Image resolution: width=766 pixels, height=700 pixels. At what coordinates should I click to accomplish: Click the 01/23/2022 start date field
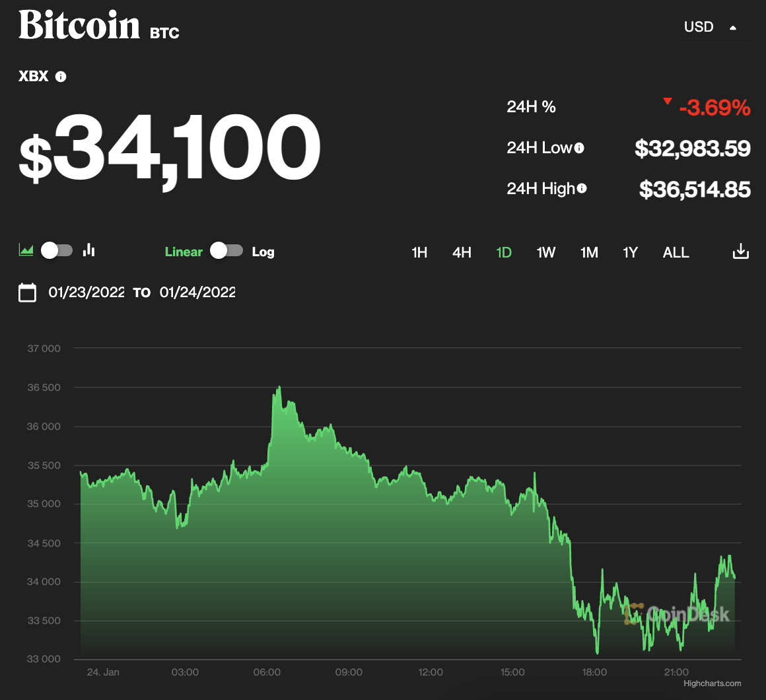coord(86,292)
